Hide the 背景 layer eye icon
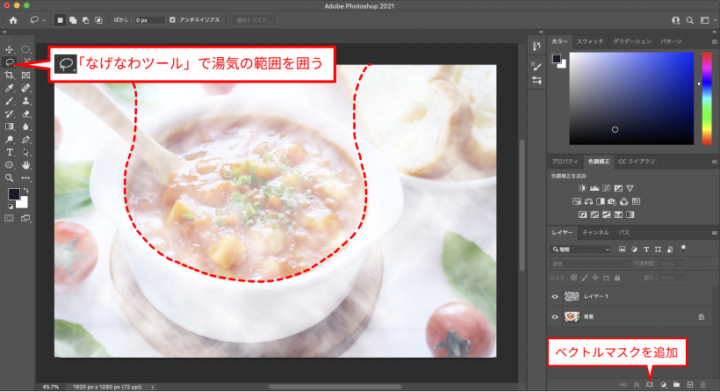The width and height of the screenshot is (720, 392). click(555, 317)
